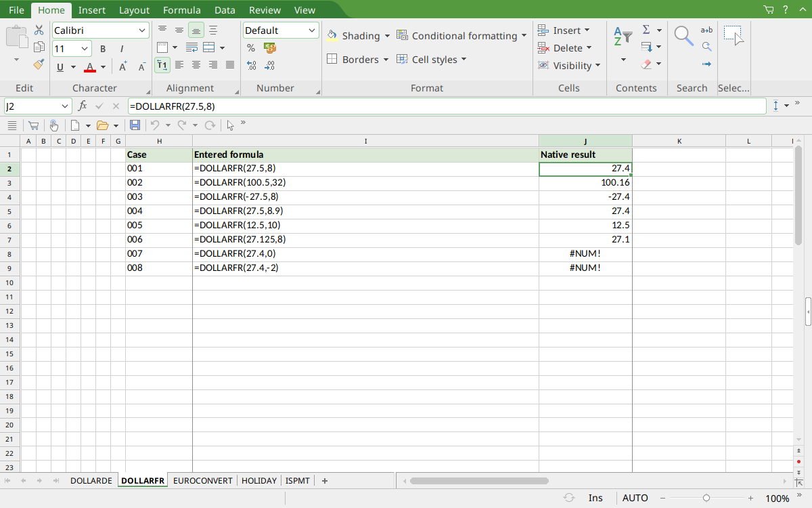Screen dimensions: 812x508
Task: Save document with the floppy disk icon
Action: point(135,125)
